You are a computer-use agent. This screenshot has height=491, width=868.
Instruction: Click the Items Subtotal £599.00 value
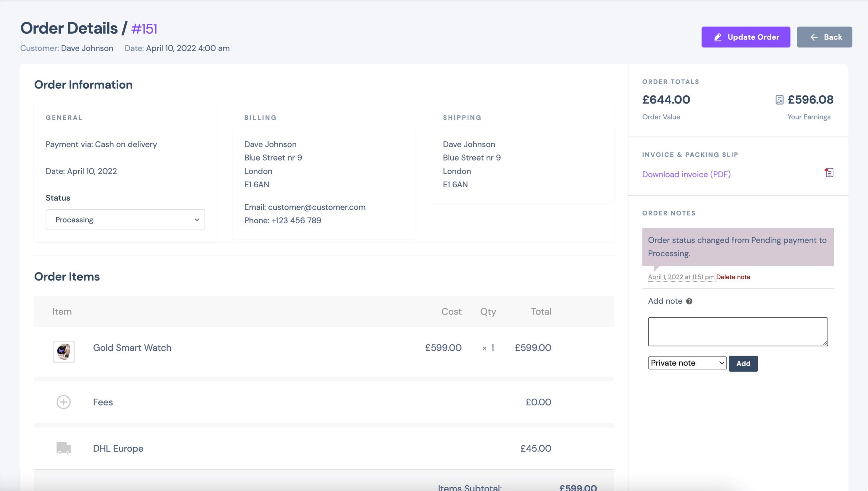[578, 487]
